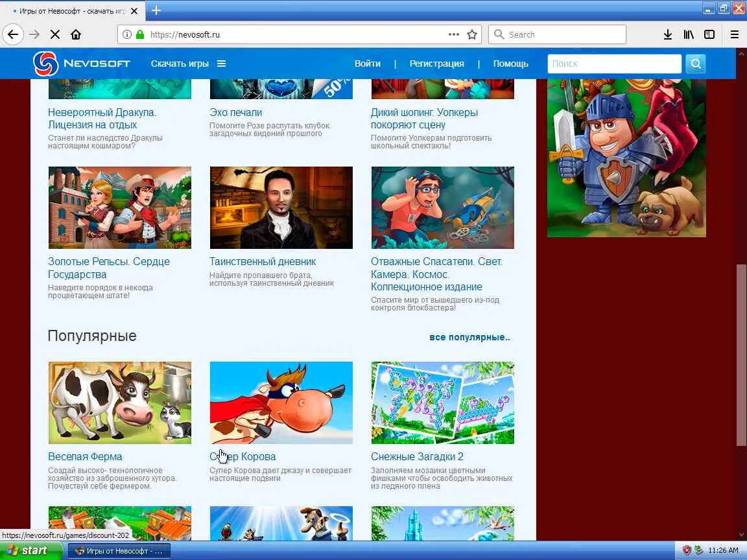The width and height of the screenshot is (747, 560).
Task: Click text Помогите Розе распутать клубок
Action: (269, 130)
